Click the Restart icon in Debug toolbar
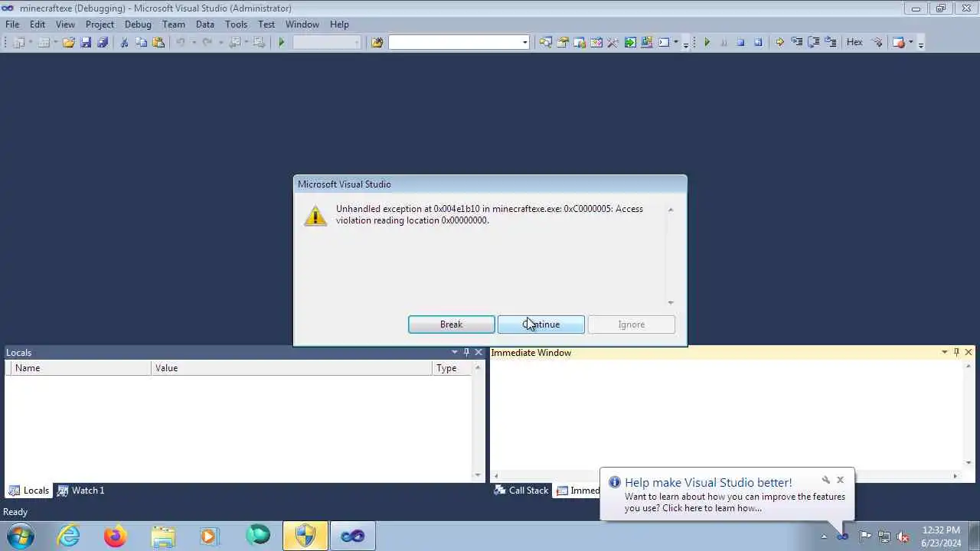Screen dimensions: 980x551 tap(758, 42)
